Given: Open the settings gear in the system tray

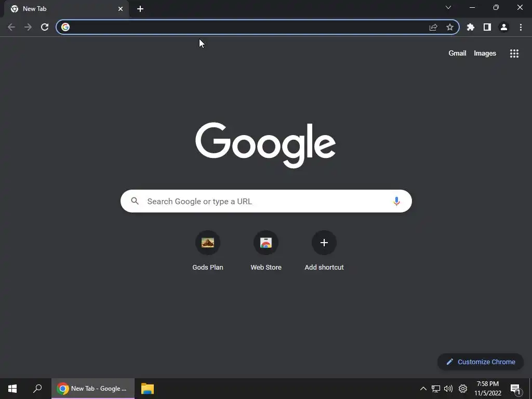Looking at the screenshot, I should 463,389.
